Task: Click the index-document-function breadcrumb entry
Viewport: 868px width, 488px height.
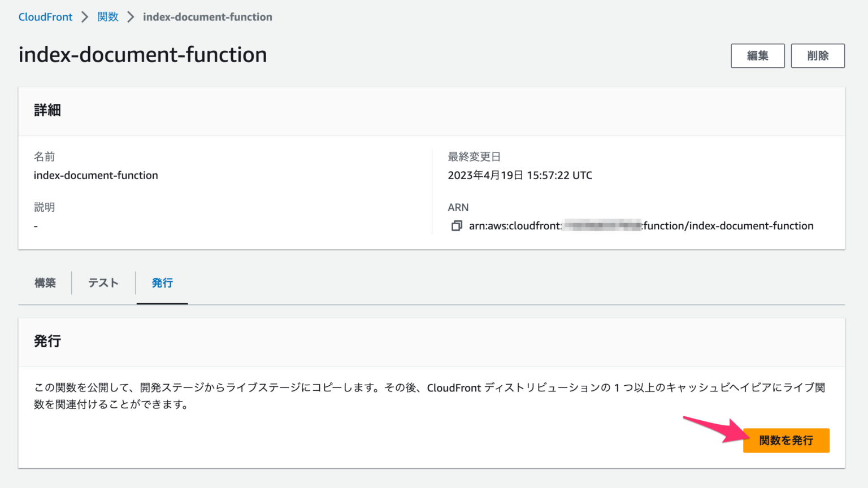Action: click(208, 17)
